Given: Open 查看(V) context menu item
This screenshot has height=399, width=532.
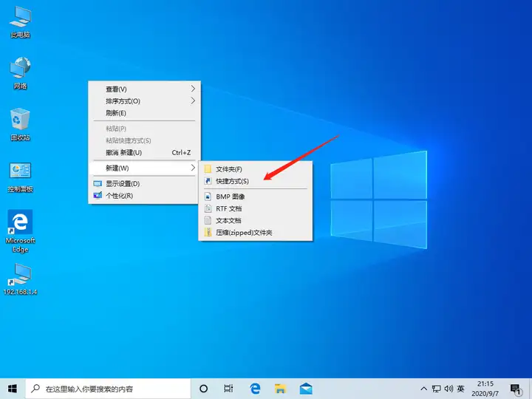Looking at the screenshot, I should [x=145, y=89].
